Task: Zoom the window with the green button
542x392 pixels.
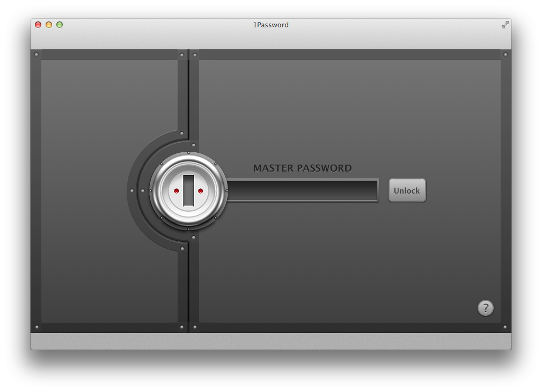Action: point(60,25)
